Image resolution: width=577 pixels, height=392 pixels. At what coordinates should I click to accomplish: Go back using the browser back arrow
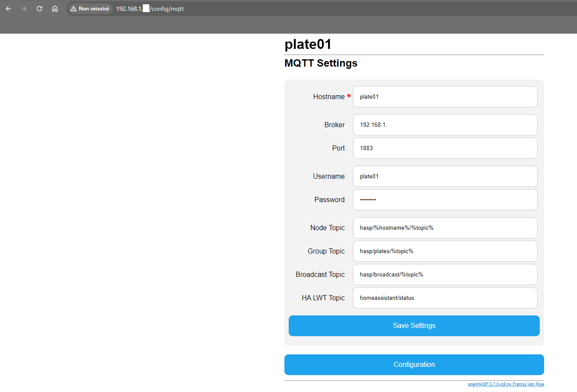click(x=8, y=9)
